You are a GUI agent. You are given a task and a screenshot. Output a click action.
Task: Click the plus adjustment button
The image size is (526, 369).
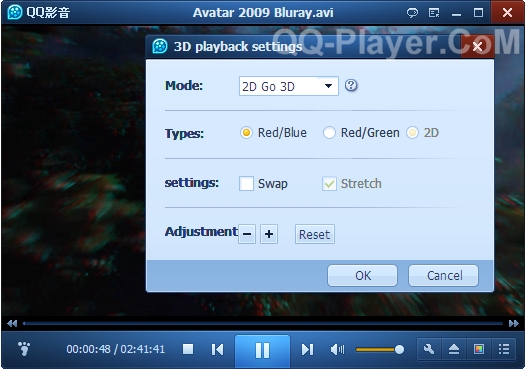click(269, 234)
